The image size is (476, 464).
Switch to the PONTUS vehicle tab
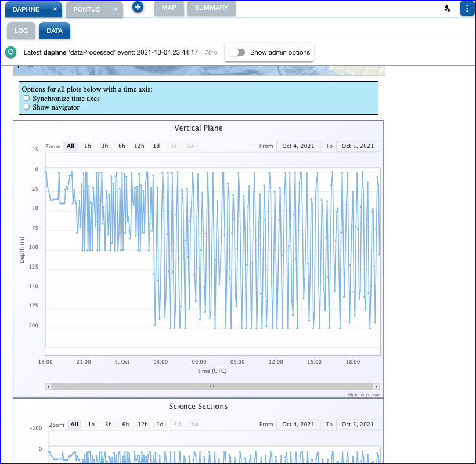coord(86,9)
